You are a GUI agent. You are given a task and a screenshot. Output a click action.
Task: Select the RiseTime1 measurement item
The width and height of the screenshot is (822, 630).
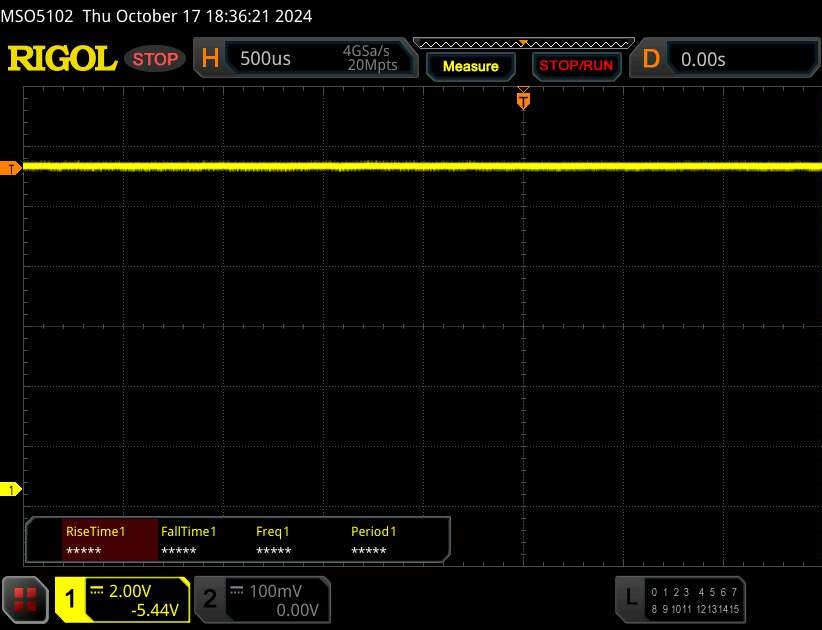pyautogui.click(x=110, y=540)
